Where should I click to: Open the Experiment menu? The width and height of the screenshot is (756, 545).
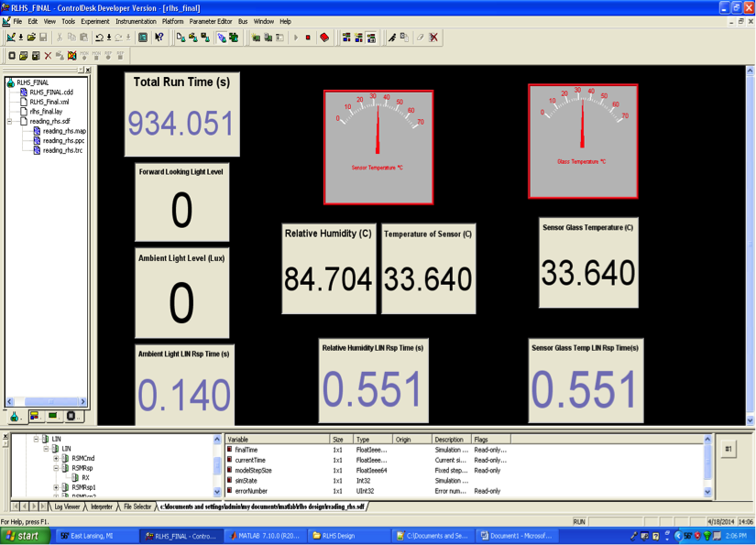point(95,21)
